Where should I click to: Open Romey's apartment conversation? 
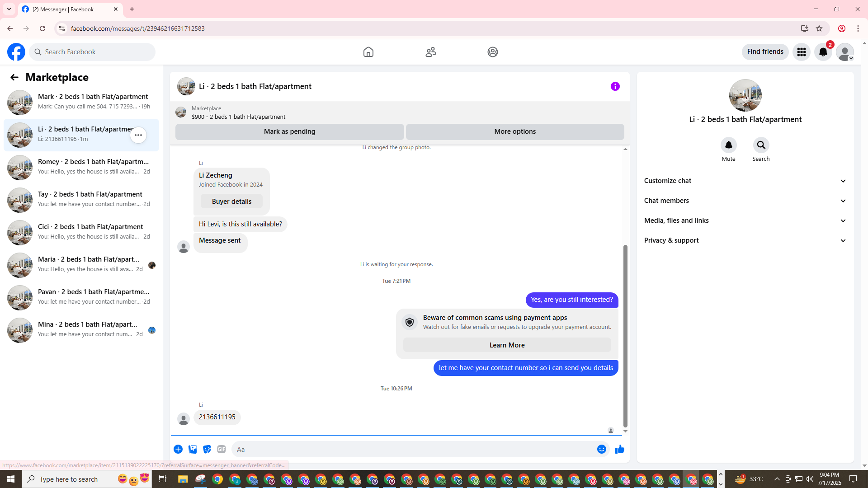pos(81,167)
